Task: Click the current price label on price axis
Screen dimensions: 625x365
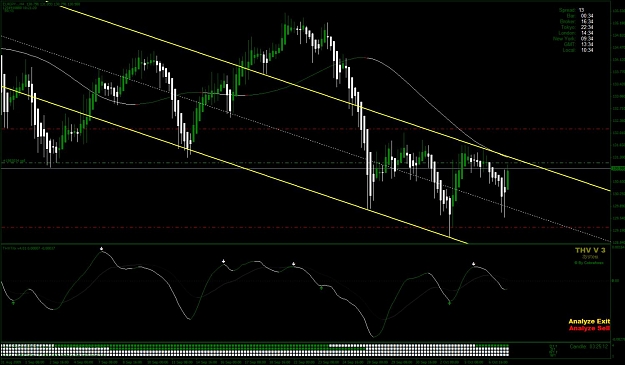Action: pyautogui.click(x=618, y=169)
